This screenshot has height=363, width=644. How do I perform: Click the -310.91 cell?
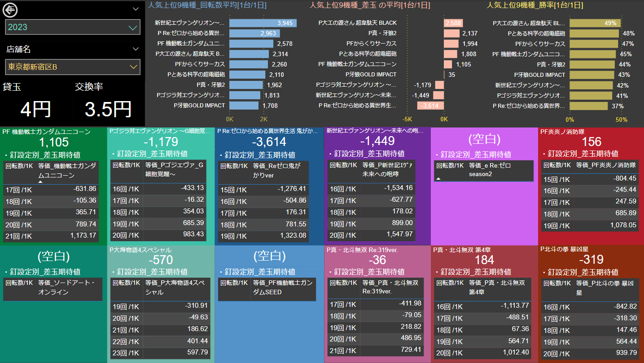[x=196, y=305]
